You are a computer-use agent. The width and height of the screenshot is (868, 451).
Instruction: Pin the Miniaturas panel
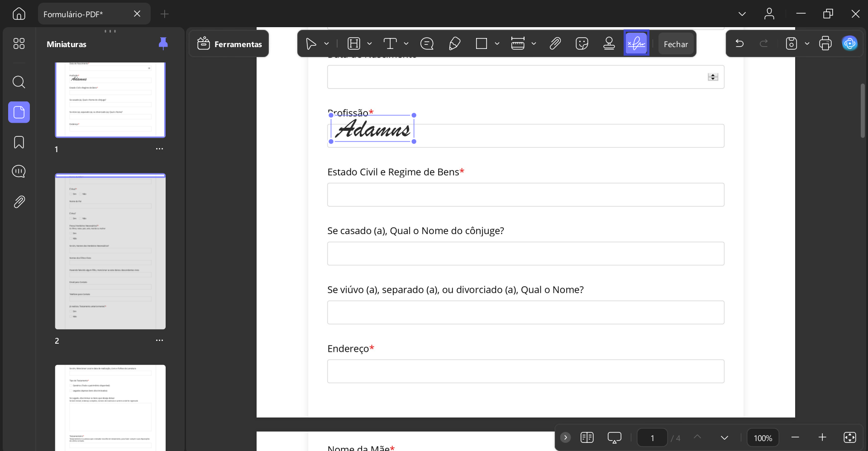tap(163, 43)
